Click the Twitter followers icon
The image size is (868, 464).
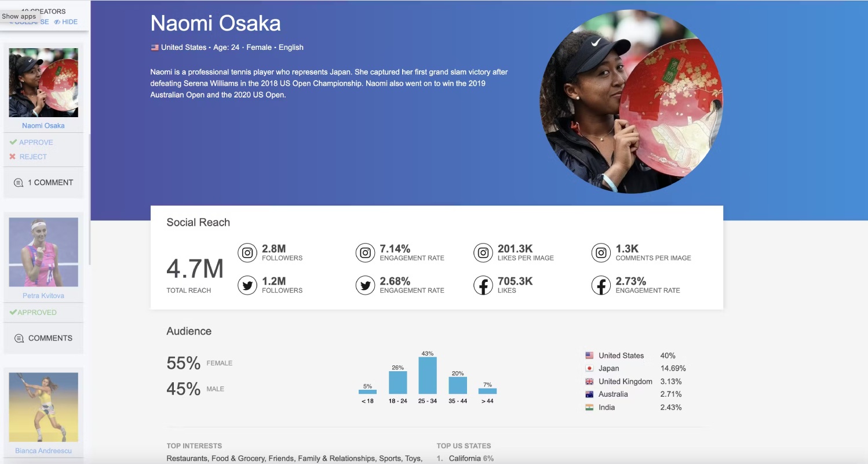247,285
